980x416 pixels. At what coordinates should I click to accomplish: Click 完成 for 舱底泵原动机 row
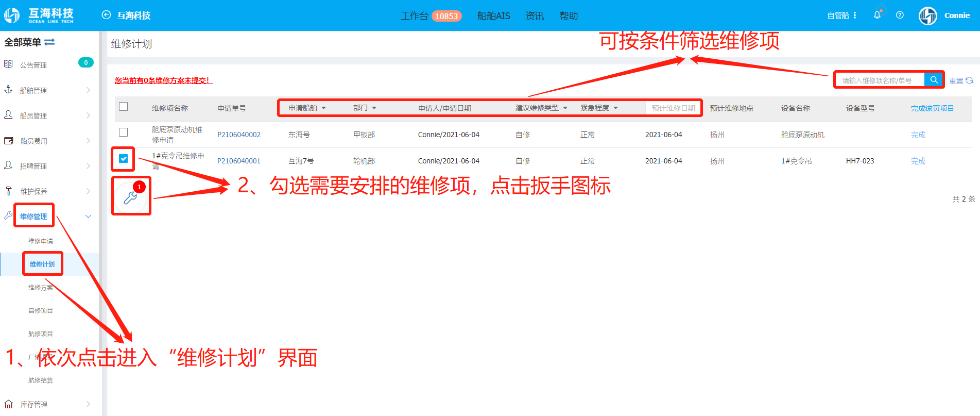pyautogui.click(x=918, y=135)
